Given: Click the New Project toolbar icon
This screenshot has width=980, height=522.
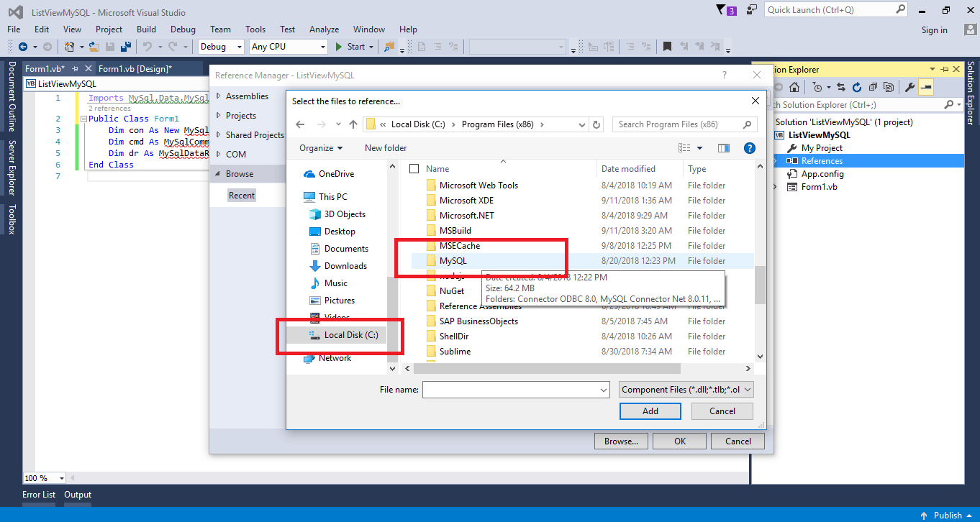Looking at the screenshot, I should coord(70,47).
